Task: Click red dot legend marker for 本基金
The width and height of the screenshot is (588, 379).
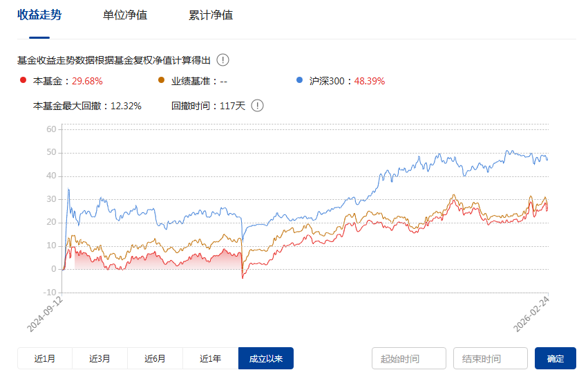Action: point(23,80)
